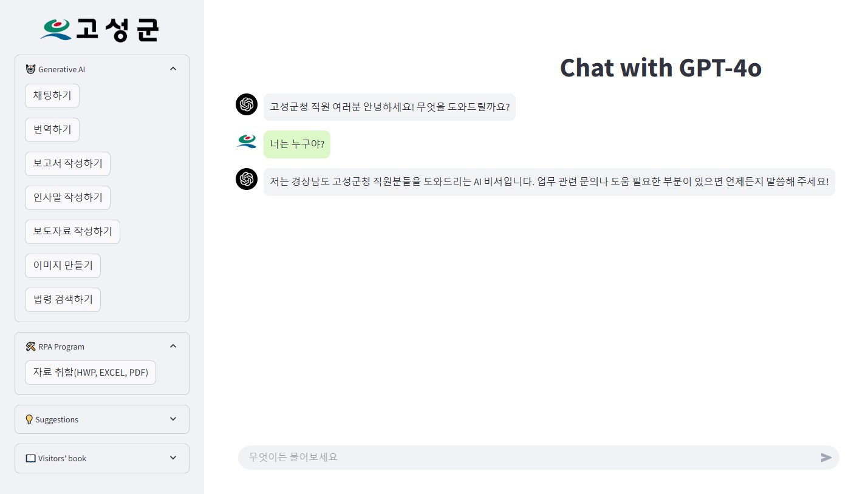Click the Suggestions lightbulb icon
The height and width of the screenshot is (494, 868).
coord(29,419)
